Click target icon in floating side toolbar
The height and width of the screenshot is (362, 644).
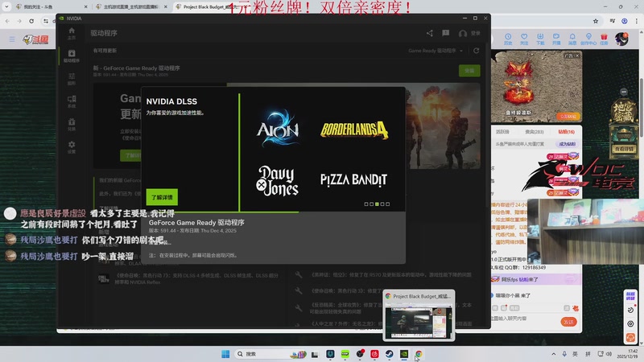click(630, 324)
